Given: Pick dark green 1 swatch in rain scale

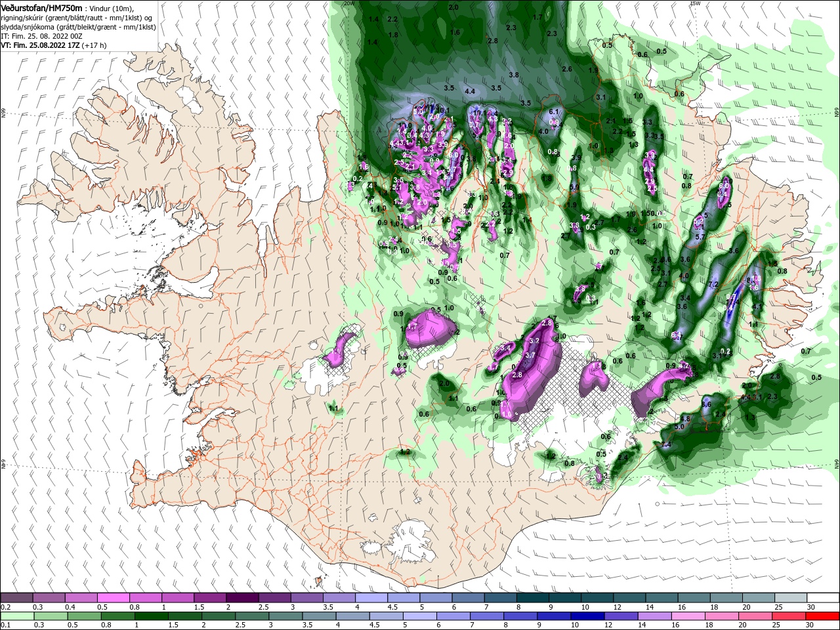Looking at the screenshot, I should click(x=151, y=616).
